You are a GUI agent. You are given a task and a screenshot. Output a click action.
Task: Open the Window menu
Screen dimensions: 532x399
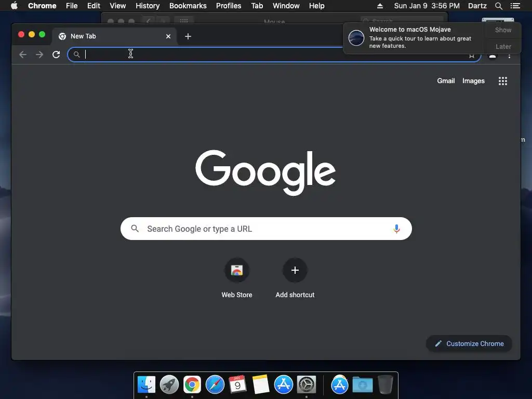(286, 6)
